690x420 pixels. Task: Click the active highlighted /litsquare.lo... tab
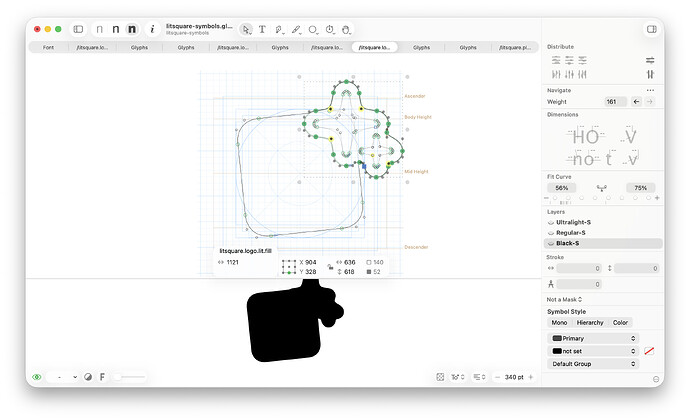374,47
